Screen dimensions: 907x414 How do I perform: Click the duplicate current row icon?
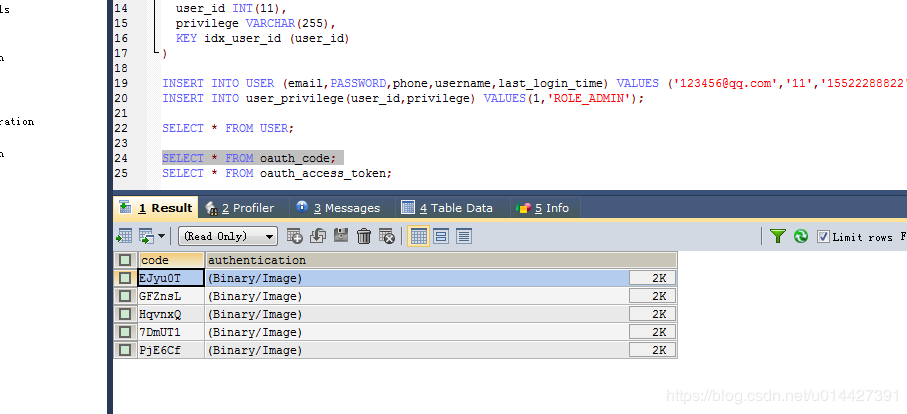[x=318, y=236]
